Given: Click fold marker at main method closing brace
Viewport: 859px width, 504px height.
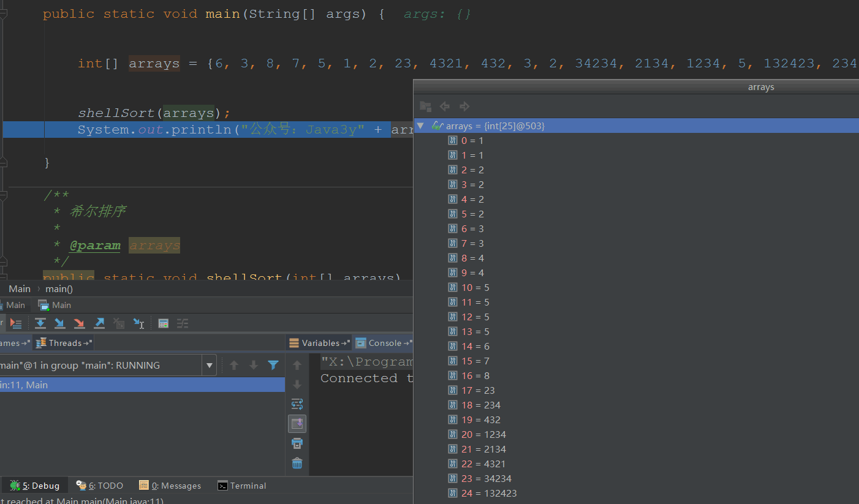Looking at the screenshot, I should (3, 162).
